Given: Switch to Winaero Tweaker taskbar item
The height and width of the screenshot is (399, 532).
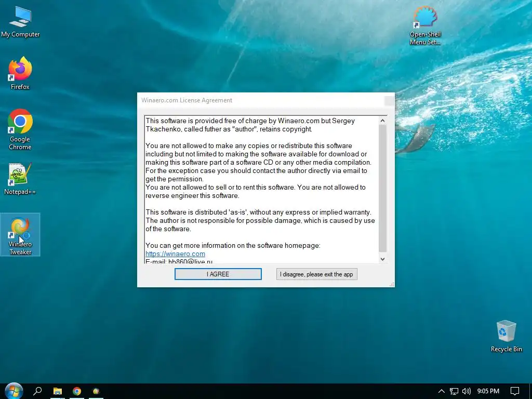Looking at the screenshot, I should click(96, 391).
